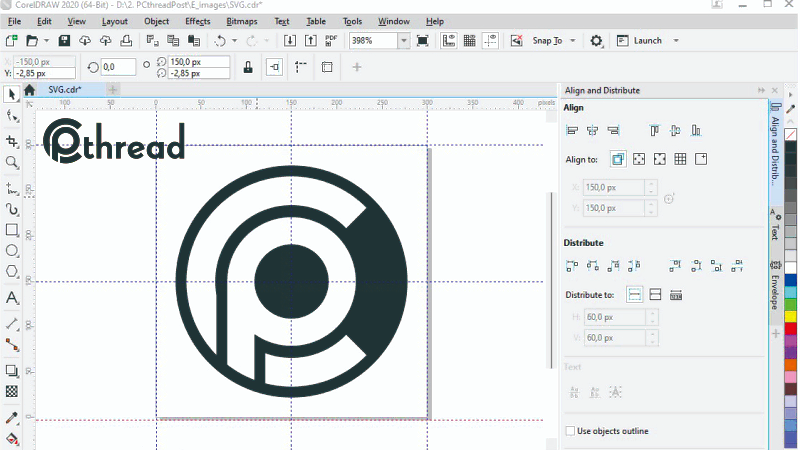Viewport: 800px width, 450px height.
Task: Add a new document tab
Action: tap(113, 90)
